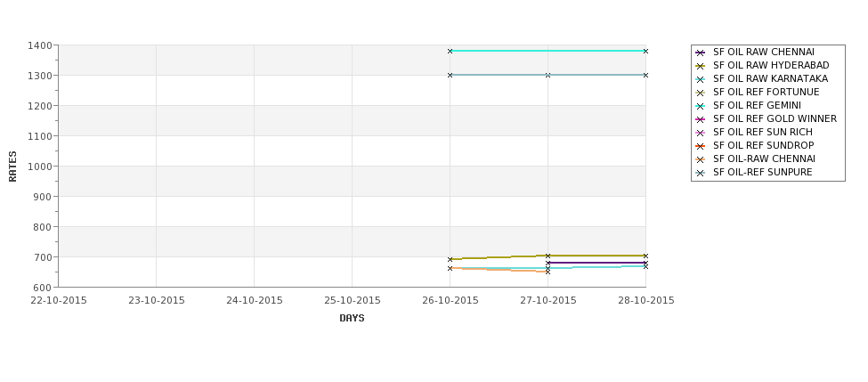Screen dimensions: 868x382
Task: Click the 1380 data point on 28-10-2015
Action: [x=645, y=51]
